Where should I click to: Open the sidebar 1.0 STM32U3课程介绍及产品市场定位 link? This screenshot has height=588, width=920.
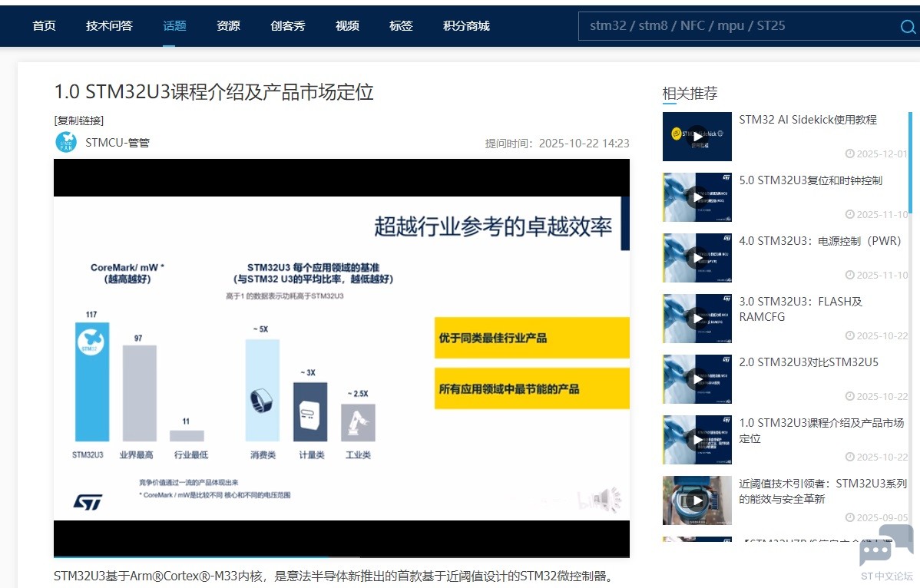(822, 431)
